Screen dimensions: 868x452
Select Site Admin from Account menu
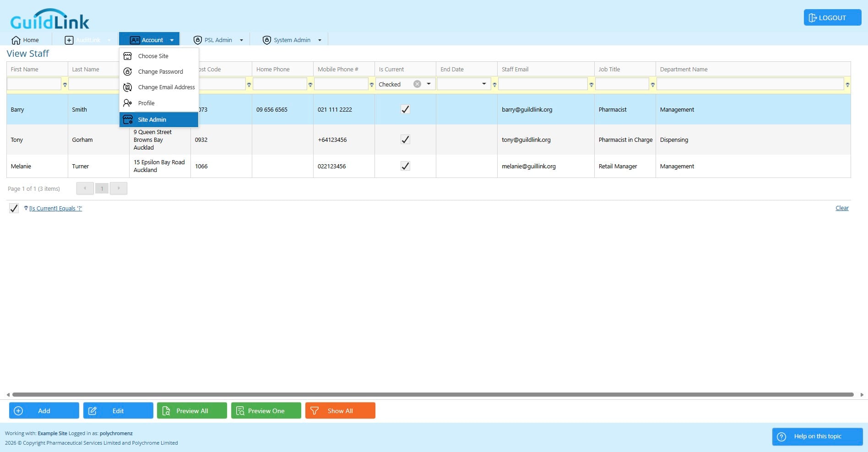(159, 119)
